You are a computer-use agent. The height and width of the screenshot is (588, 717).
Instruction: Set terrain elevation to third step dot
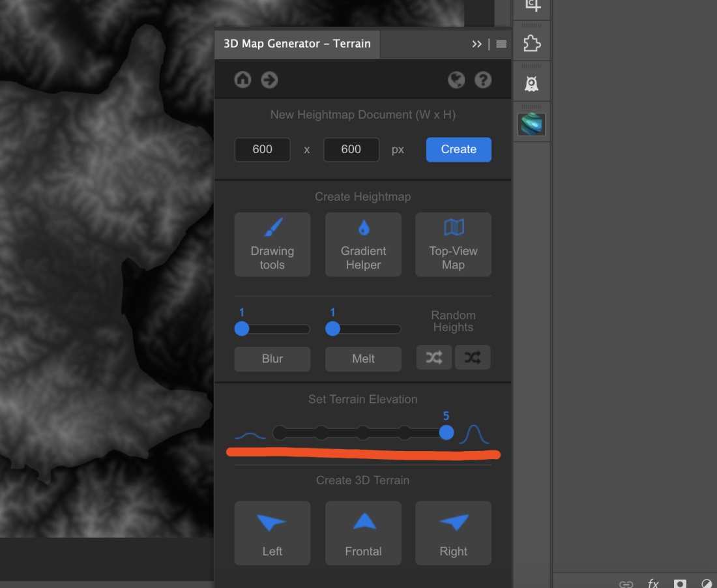tap(362, 433)
